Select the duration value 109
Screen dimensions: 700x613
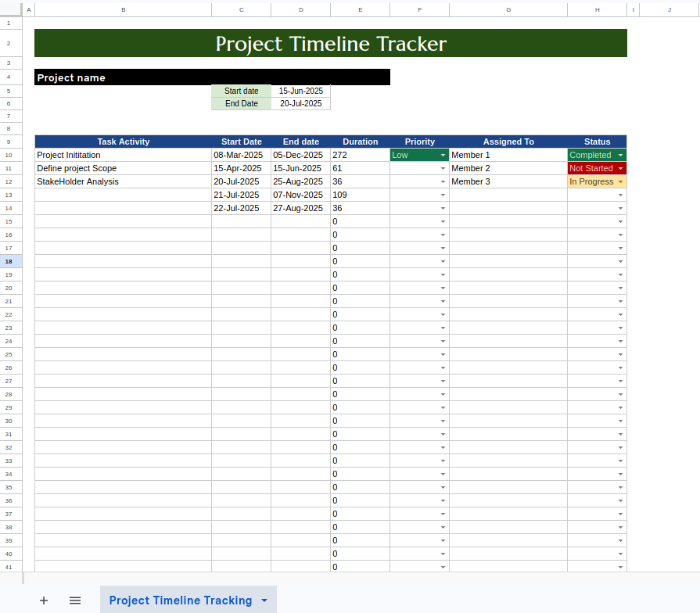(361, 195)
